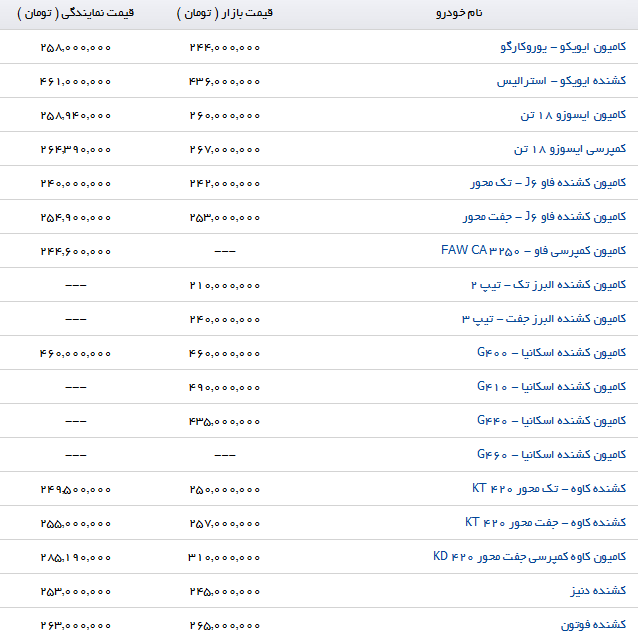638x638 pixels.
Task: Select dealer price 461,000,000 in Stralis row
Action: click(76, 81)
